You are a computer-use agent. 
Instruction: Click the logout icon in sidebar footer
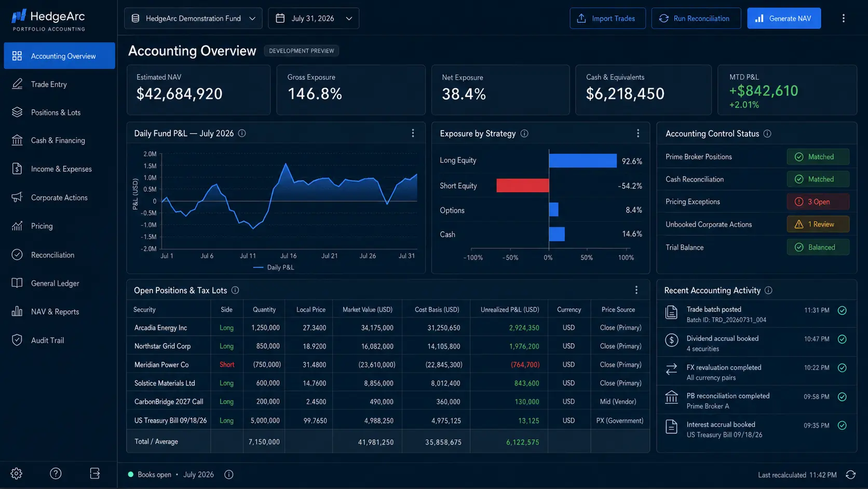(95, 473)
